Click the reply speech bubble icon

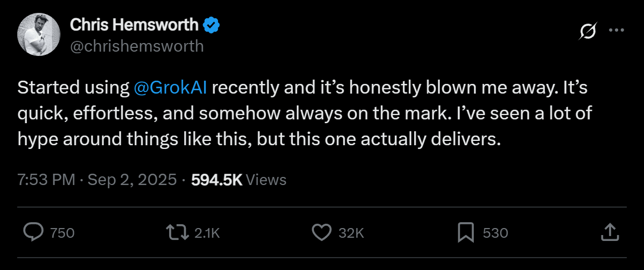[34, 232]
